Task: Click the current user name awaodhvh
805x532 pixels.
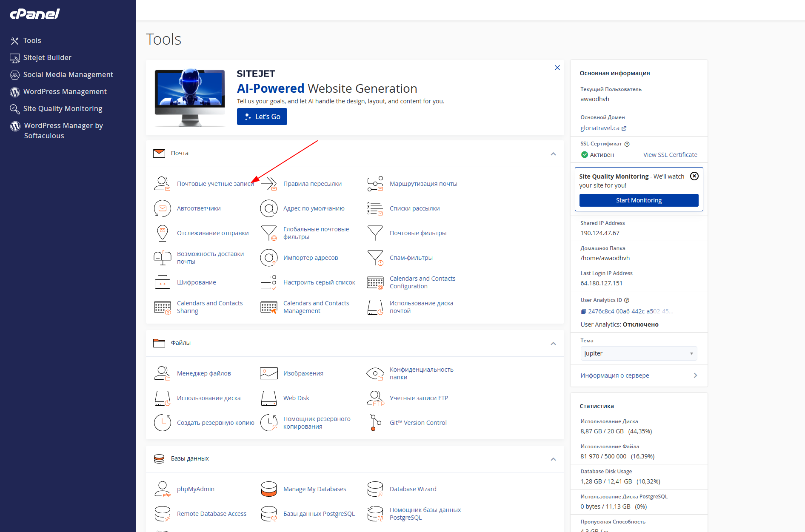Action: [x=595, y=99]
